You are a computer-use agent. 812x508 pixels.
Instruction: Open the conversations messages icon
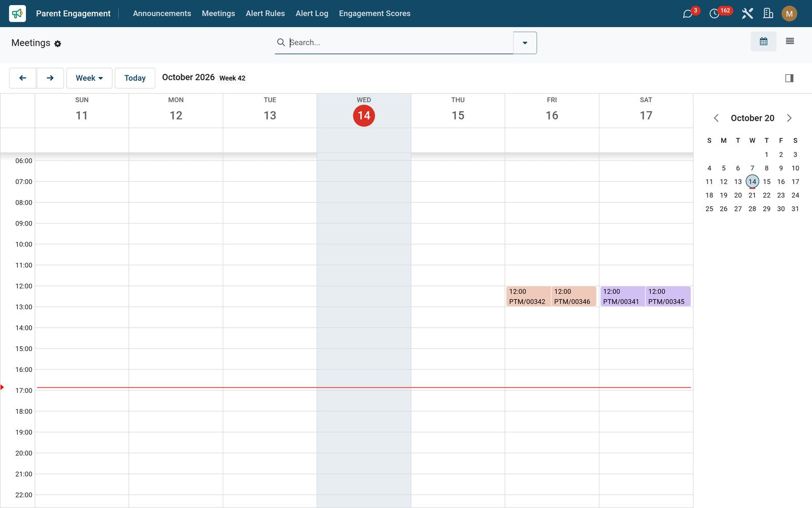[x=688, y=14]
